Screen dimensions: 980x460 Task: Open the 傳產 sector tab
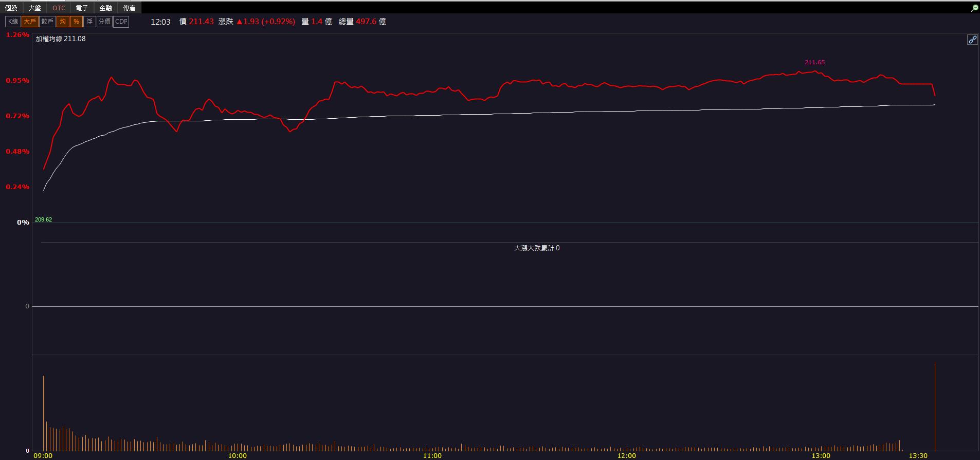tap(129, 8)
